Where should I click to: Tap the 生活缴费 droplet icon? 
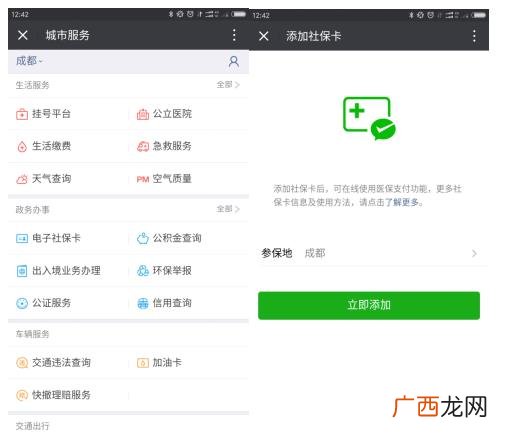click(22, 146)
